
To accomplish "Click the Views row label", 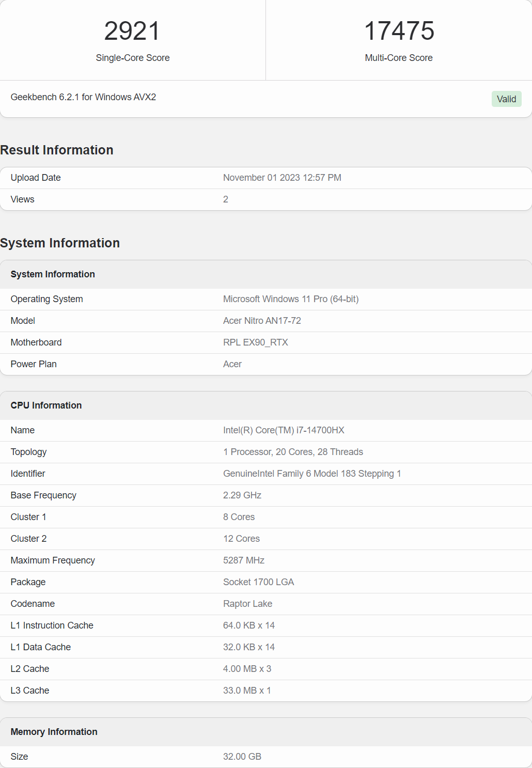I will coord(23,199).
